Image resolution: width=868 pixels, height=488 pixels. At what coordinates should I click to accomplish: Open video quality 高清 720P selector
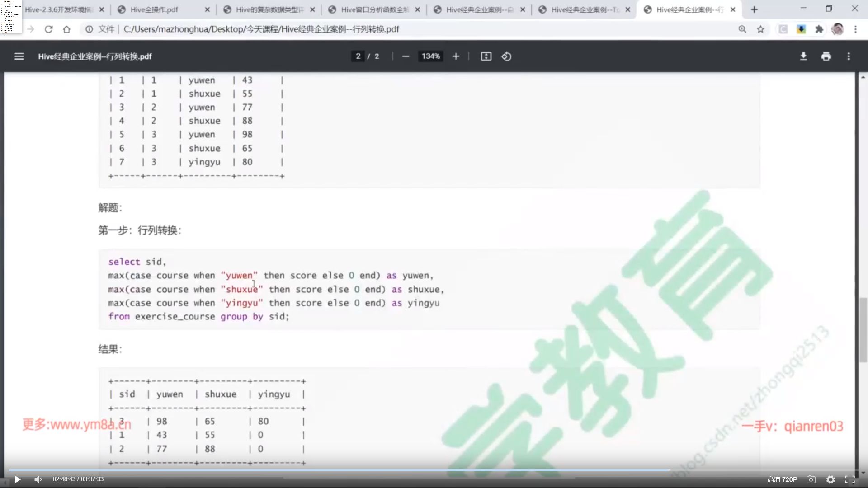pyautogui.click(x=782, y=479)
